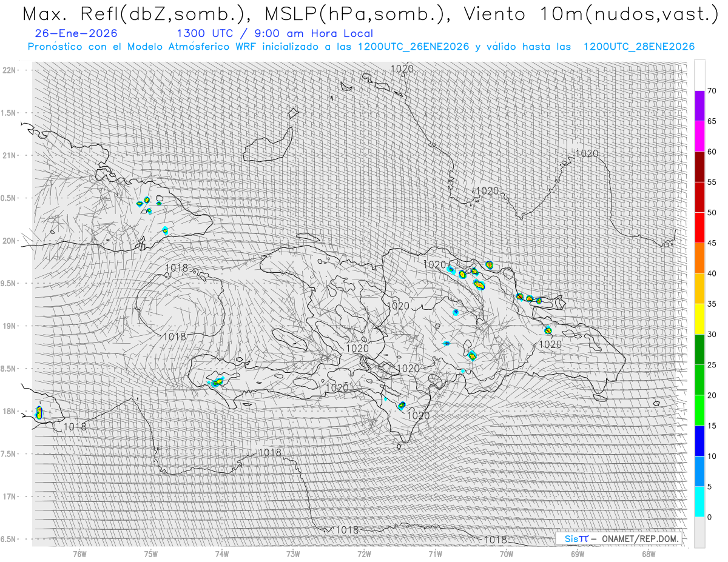Screen dimensions: 728x562
Task: Select the gold 35–40 dBZ colorbar segment
Action: pos(699,289)
